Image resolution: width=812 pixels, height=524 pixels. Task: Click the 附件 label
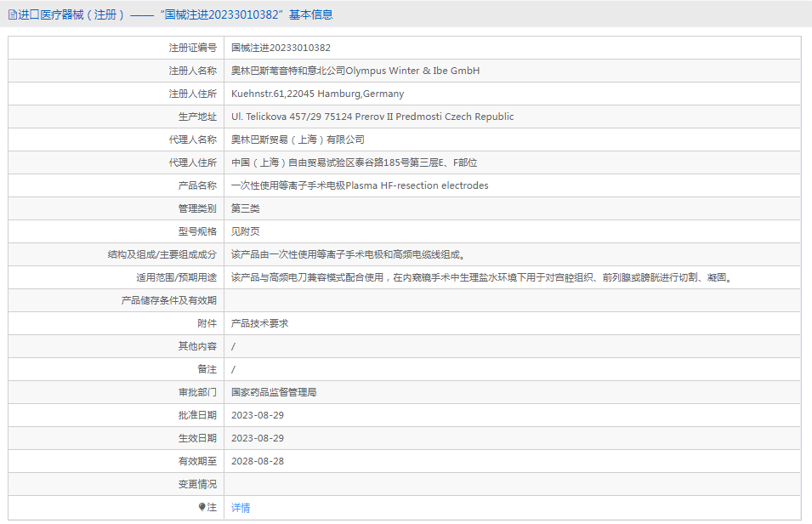point(207,323)
